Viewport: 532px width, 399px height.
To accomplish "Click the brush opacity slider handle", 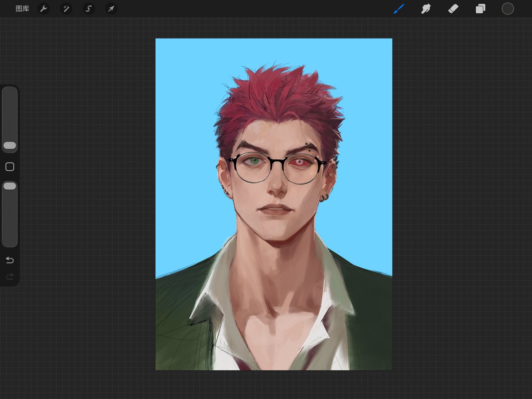I will click(10, 186).
